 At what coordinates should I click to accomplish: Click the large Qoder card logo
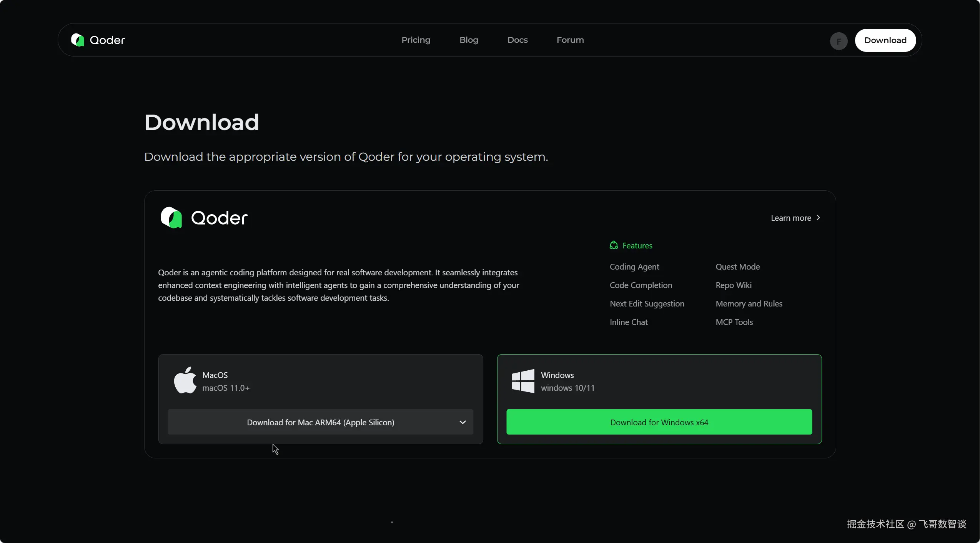[x=204, y=218]
